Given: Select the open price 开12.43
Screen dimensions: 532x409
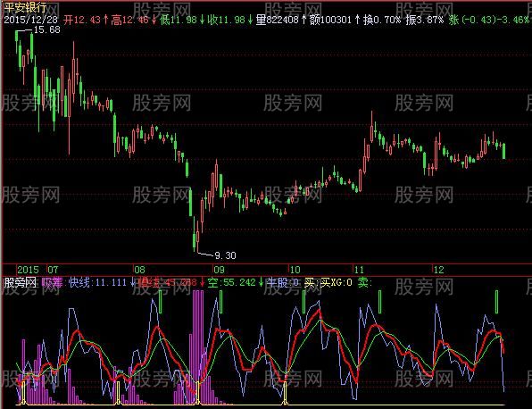Looking at the screenshot, I should click(82, 20).
